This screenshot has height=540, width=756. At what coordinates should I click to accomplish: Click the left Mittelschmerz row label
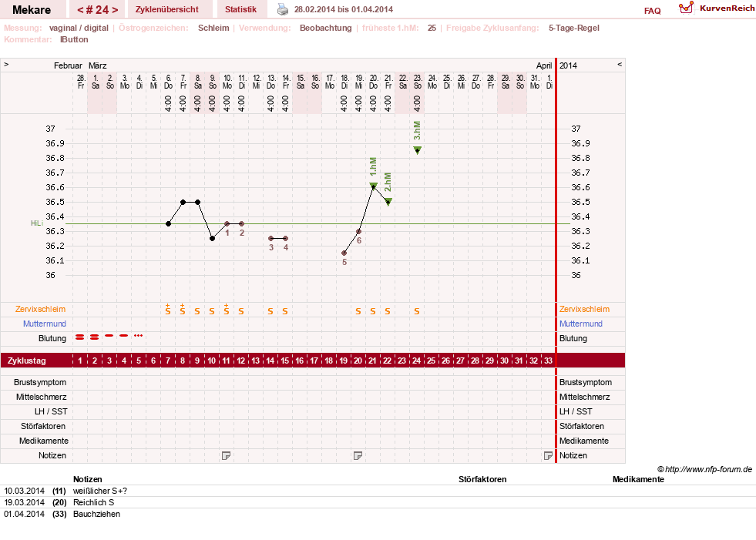click(41, 397)
